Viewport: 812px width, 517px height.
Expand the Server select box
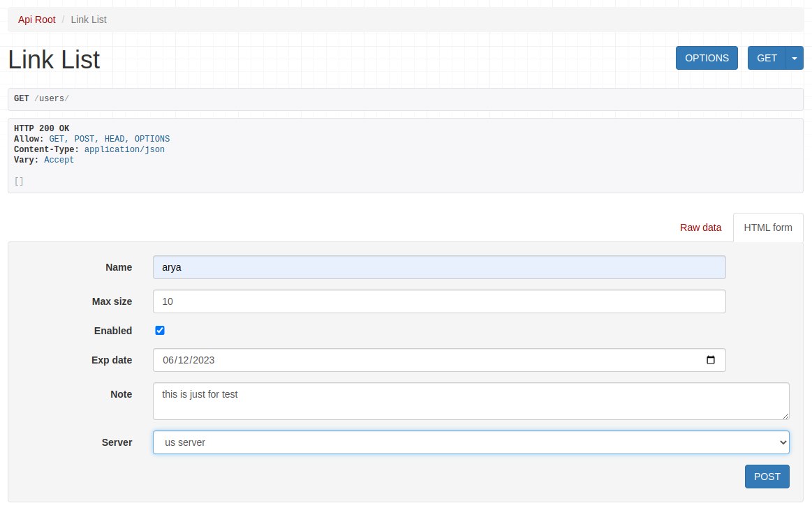(471, 442)
